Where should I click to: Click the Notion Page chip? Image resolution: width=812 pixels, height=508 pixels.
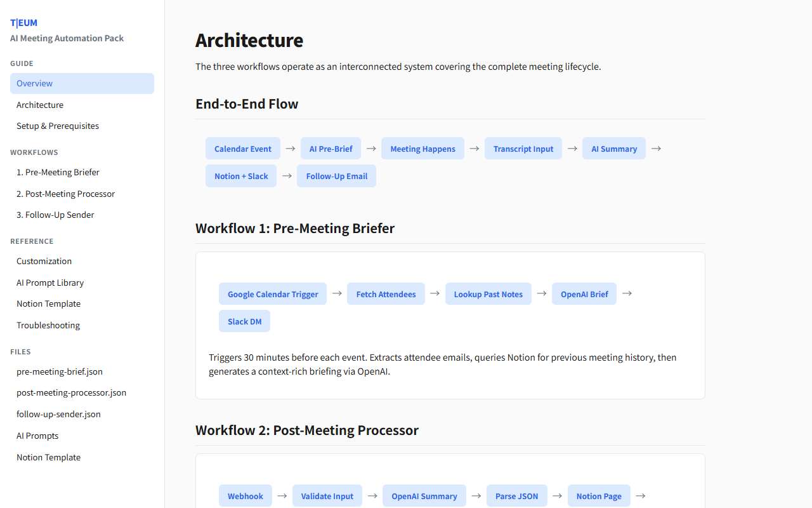click(x=599, y=495)
